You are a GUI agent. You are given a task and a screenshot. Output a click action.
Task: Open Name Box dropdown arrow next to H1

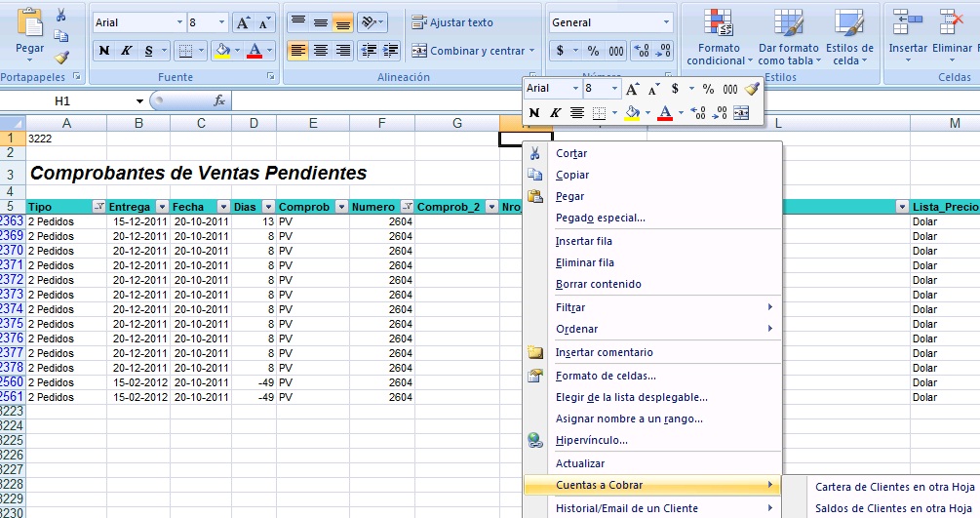click(139, 101)
